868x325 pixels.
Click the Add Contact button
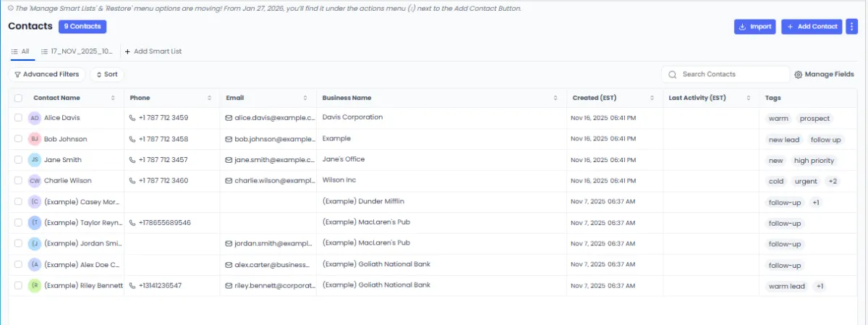coord(812,26)
